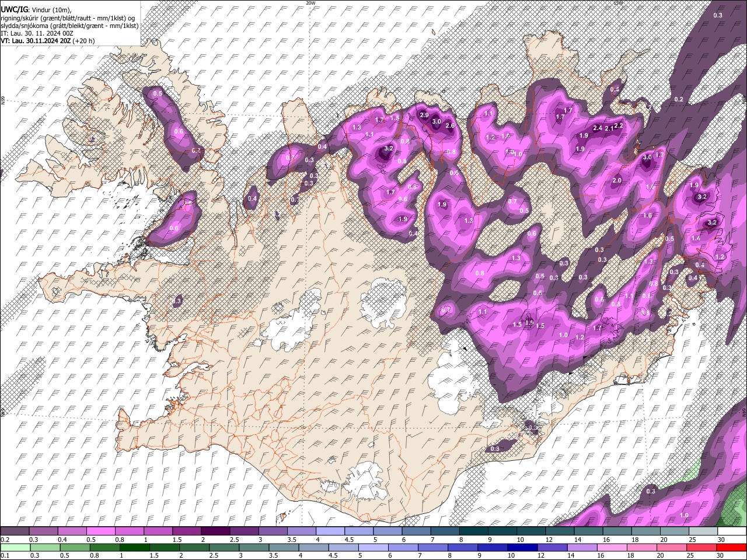The width and height of the screenshot is (747, 560).
Task: Click the darkest purple 2–2.5 legend swatch
Action: 215,531
